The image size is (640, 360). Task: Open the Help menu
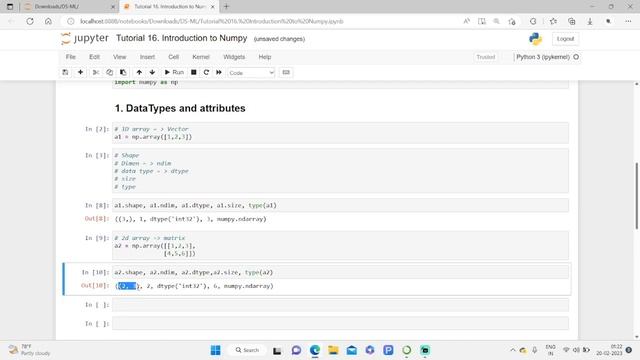pyautogui.click(x=265, y=57)
